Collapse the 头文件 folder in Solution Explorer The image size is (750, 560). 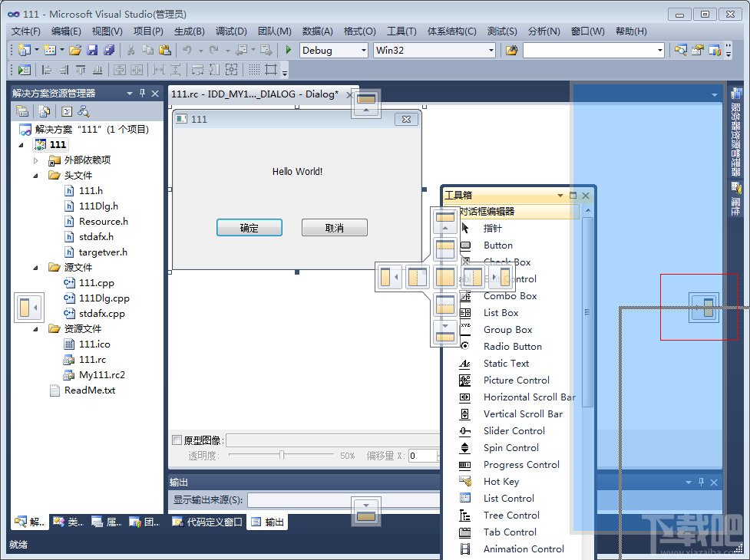coord(35,175)
